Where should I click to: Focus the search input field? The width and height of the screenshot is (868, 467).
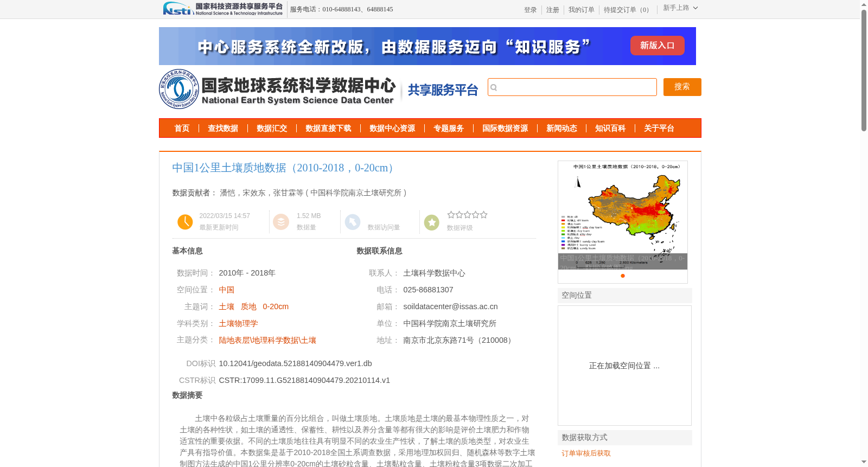(x=572, y=87)
